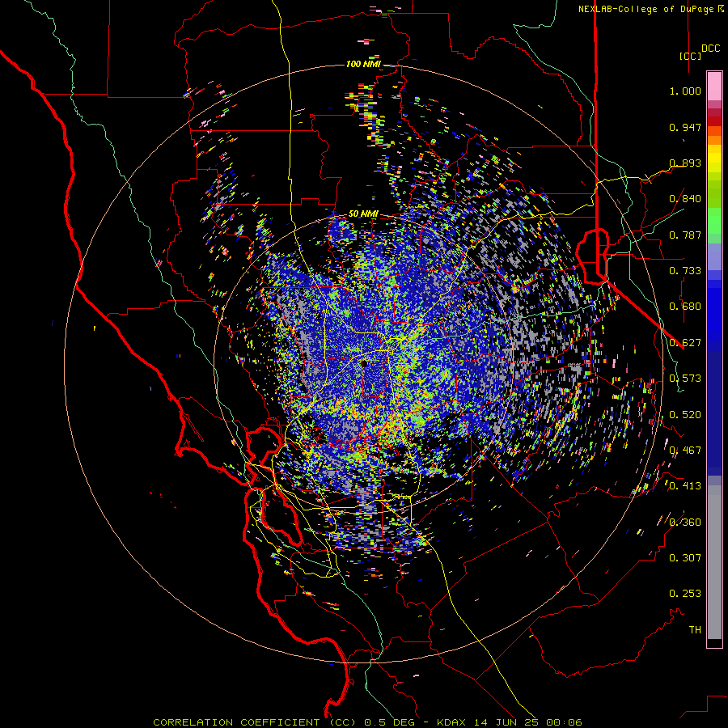Click the [CC] legend heading
Screen dimensions: 728x728
click(x=691, y=56)
